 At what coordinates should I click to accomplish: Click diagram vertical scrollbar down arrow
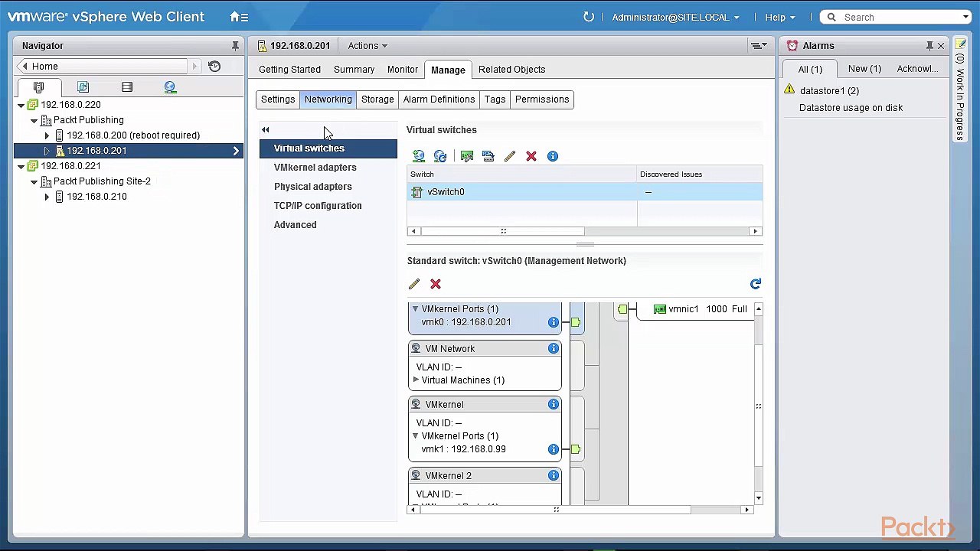pyautogui.click(x=759, y=498)
